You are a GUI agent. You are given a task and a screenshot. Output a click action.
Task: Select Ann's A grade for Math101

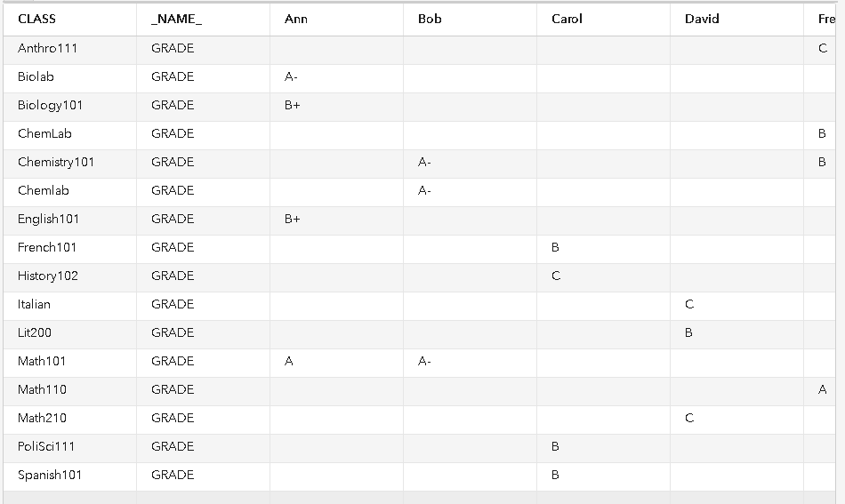(x=289, y=361)
